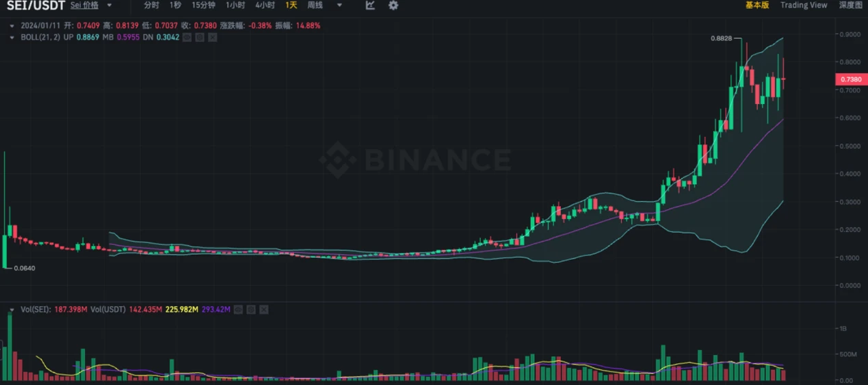The width and height of the screenshot is (868, 385).
Task: Click the 0.7380 current price label
Action: pyautogui.click(x=850, y=79)
